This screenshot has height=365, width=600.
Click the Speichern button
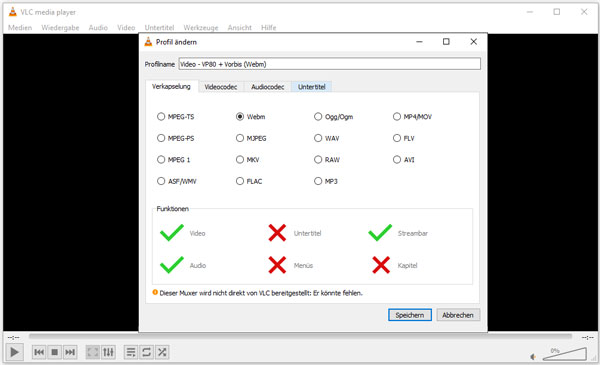tap(410, 315)
